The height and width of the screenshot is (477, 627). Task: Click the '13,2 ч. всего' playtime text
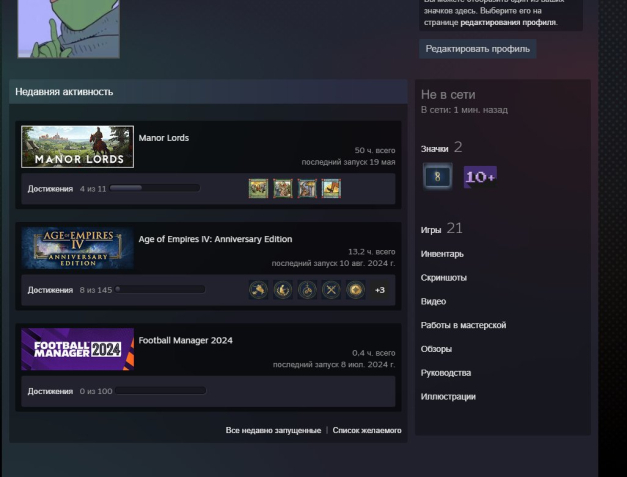(x=371, y=251)
